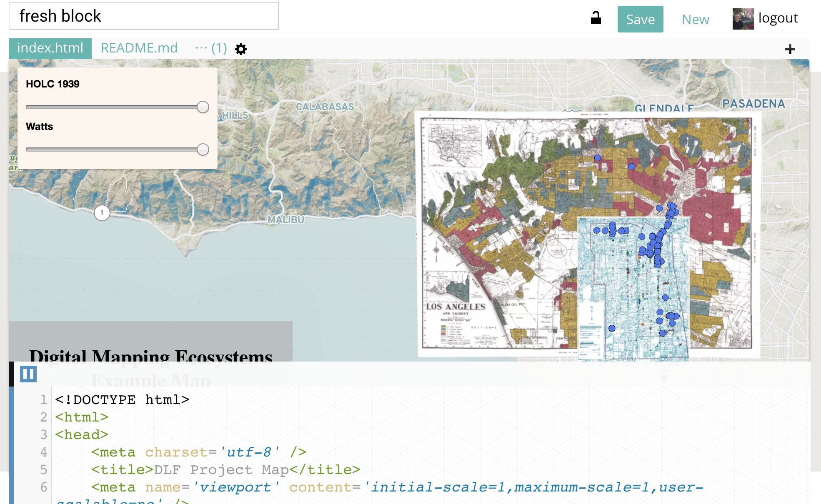Click the unlocked padlock privacy icon
Image resolution: width=821 pixels, height=504 pixels.
tap(596, 18)
